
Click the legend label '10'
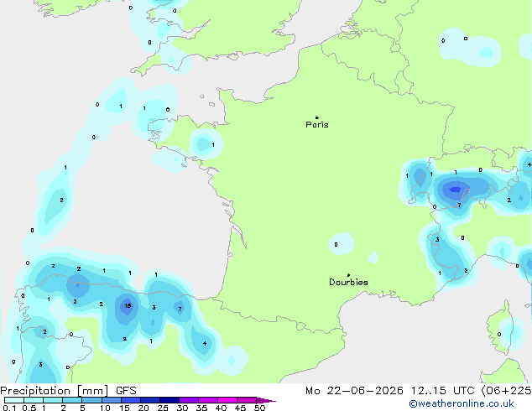point(105,408)
